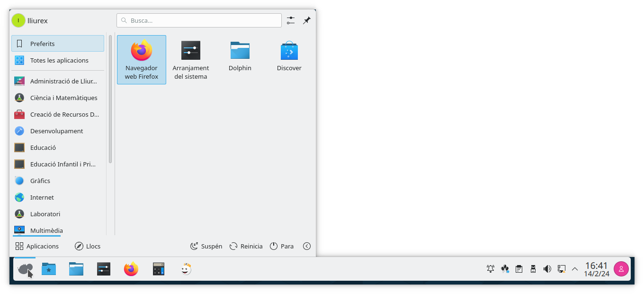
Task: Open Arranjament del sistema app
Action: click(190, 59)
